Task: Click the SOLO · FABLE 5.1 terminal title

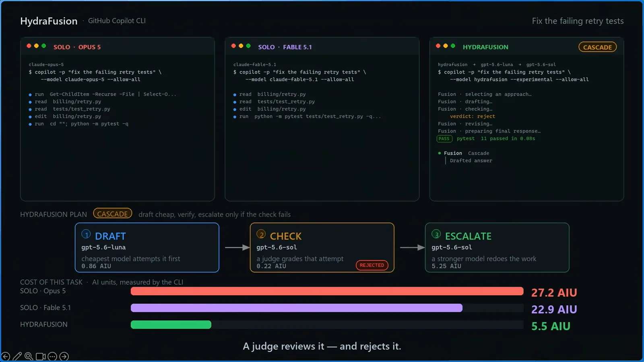Action: pos(285,47)
